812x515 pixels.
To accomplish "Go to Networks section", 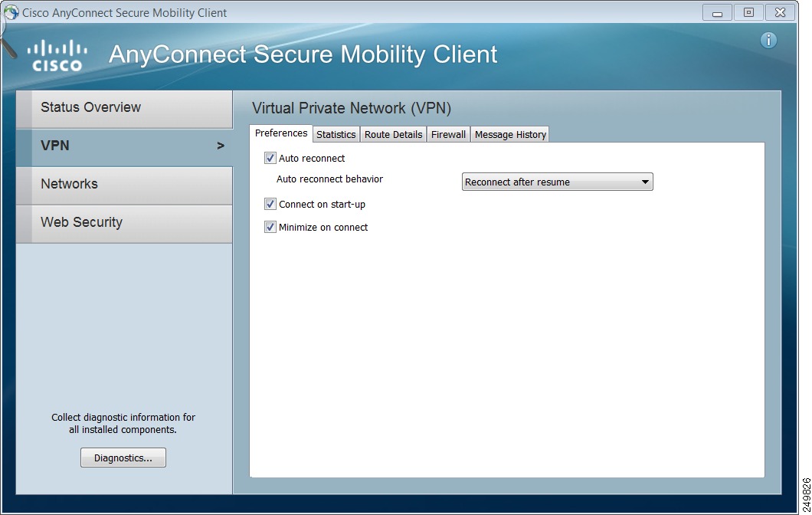I will coord(124,185).
